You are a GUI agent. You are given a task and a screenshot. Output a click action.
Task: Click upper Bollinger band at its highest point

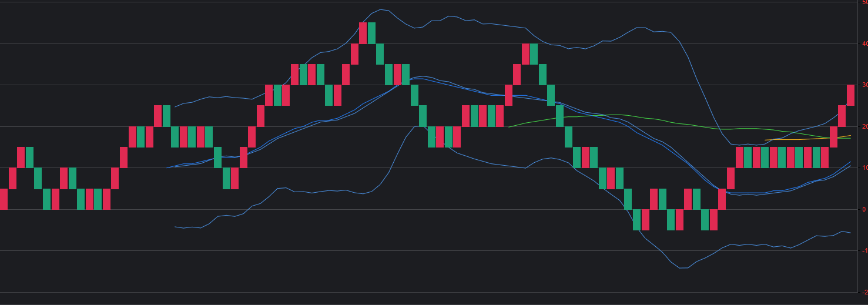point(382,9)
